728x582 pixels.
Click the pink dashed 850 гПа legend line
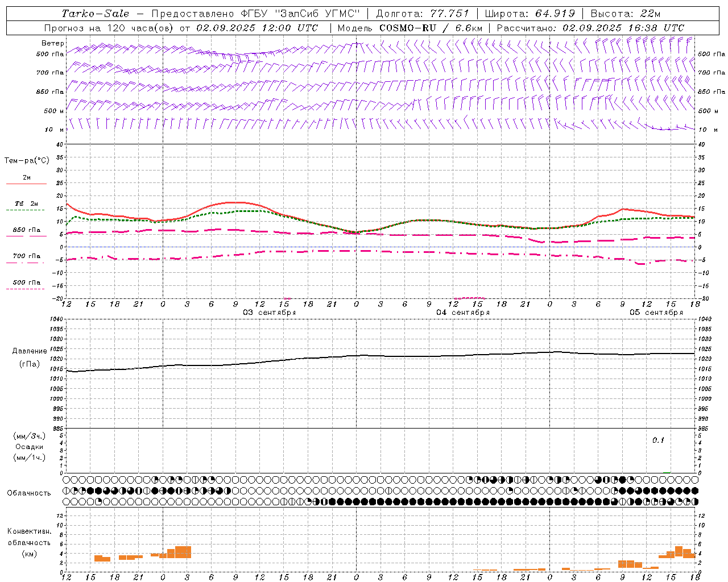26,236
